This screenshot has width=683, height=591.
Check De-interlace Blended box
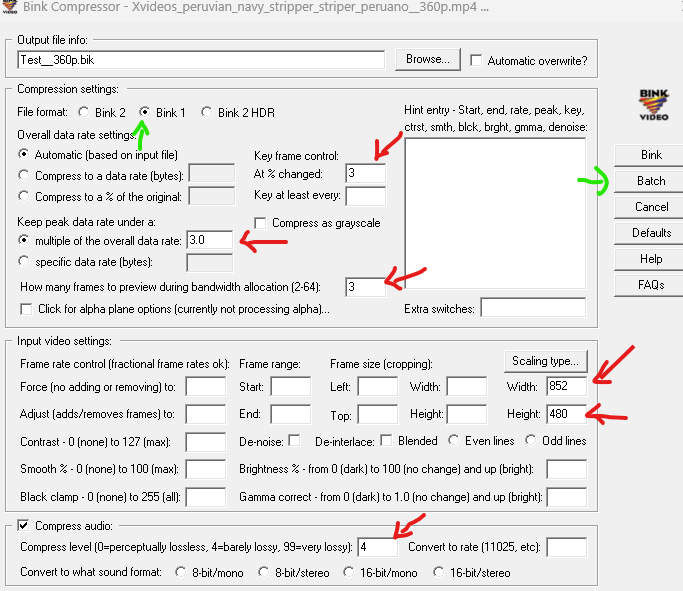click(x=386, y=441)
